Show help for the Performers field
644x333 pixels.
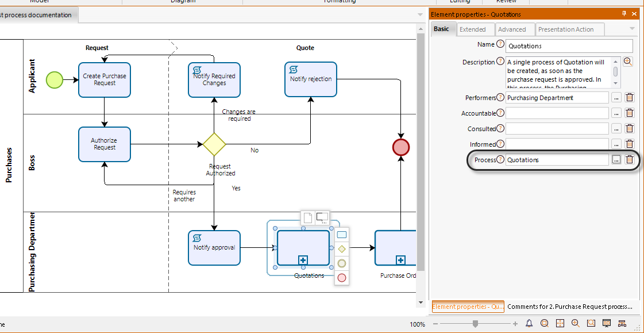(500, 97)
